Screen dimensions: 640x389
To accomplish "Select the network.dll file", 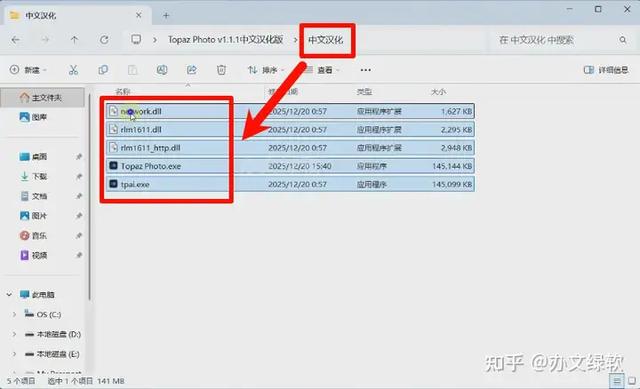I will pyautogui.click(x=290, y=111).
